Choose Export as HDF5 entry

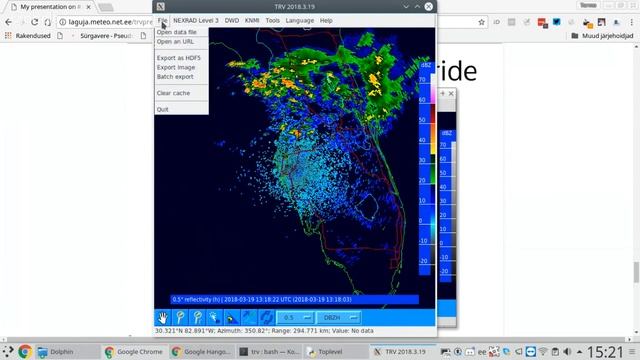point(181,58)
